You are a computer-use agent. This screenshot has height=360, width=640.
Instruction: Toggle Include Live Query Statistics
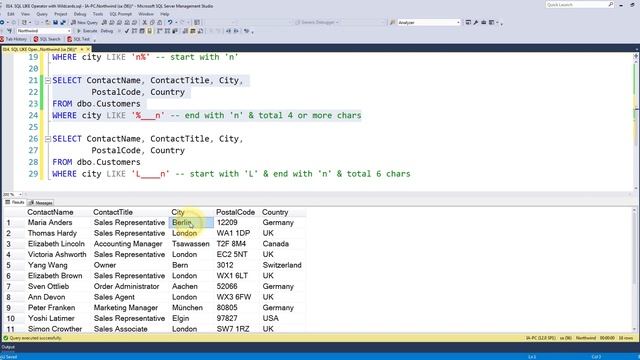coord(167,31)
